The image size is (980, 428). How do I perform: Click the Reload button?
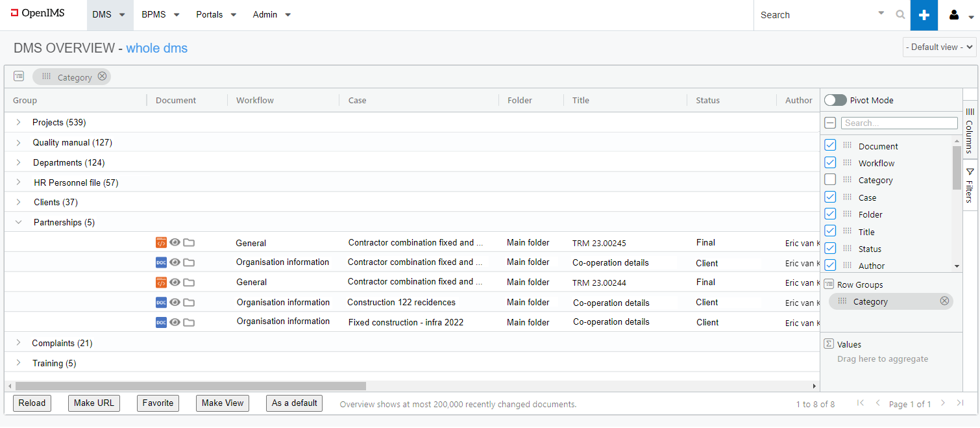32,403
